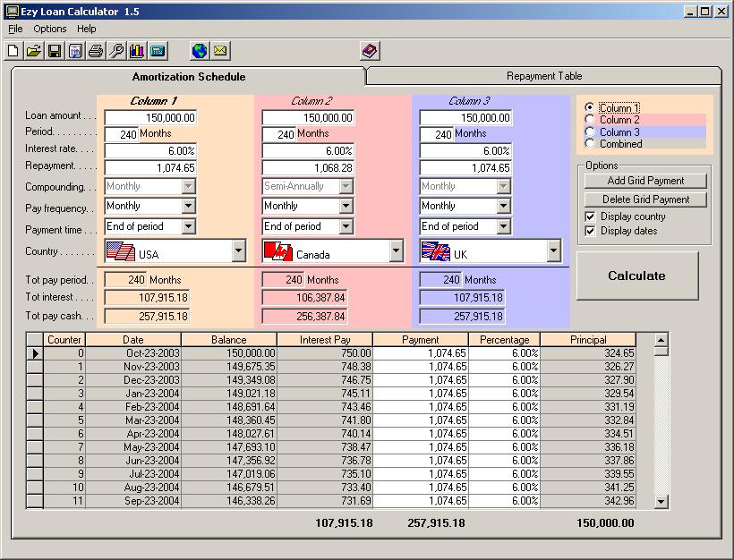Open Column 3 Payment time dropdown
Image resolution: width=734 pixels, height=560 pixels.
coord(503,226)
